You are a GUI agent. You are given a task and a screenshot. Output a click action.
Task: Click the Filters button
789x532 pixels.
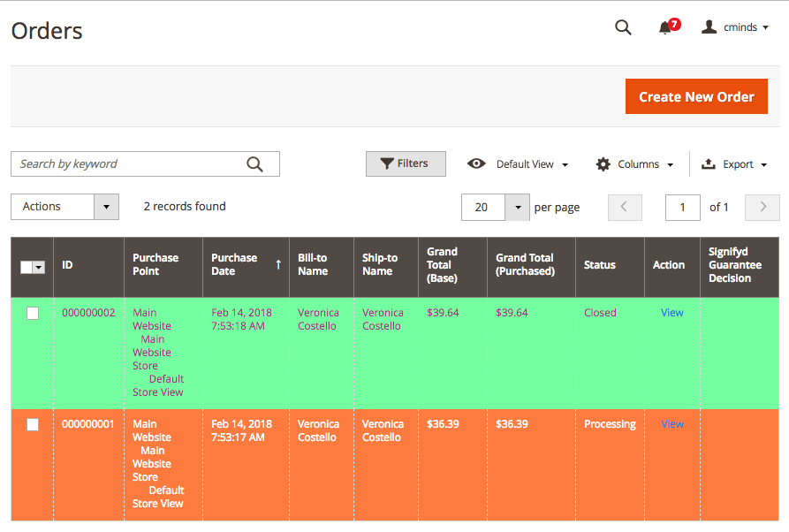click(x=405, y=163)
